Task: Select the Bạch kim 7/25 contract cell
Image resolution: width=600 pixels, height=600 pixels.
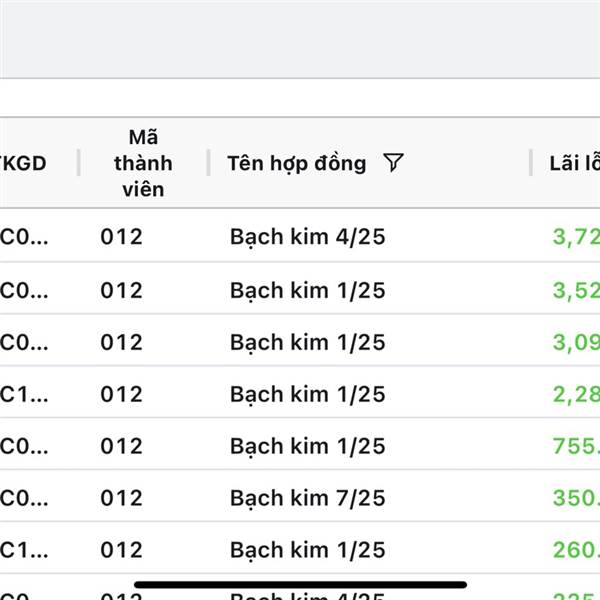Action: (x=307, y=498)
